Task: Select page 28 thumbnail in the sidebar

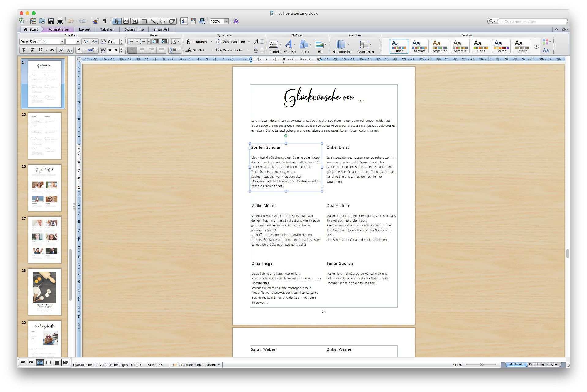Action: (x=45, y=291)
